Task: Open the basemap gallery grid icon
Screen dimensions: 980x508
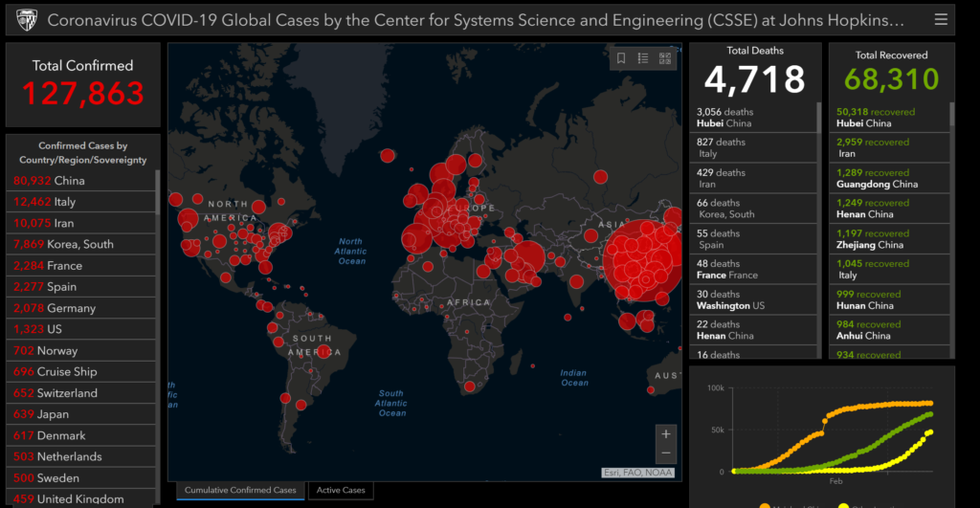Action: (x=665, y=58)
